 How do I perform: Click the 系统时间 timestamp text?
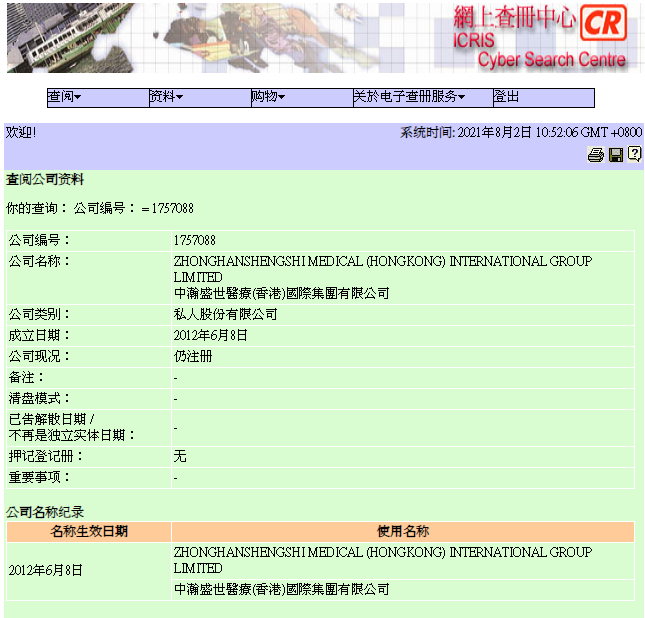click(520, 133)
